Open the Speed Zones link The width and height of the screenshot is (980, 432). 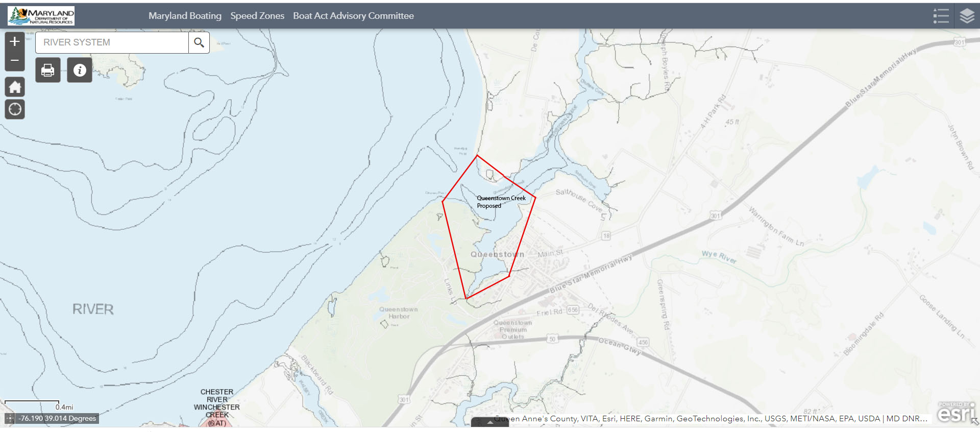tap(257, 16)
